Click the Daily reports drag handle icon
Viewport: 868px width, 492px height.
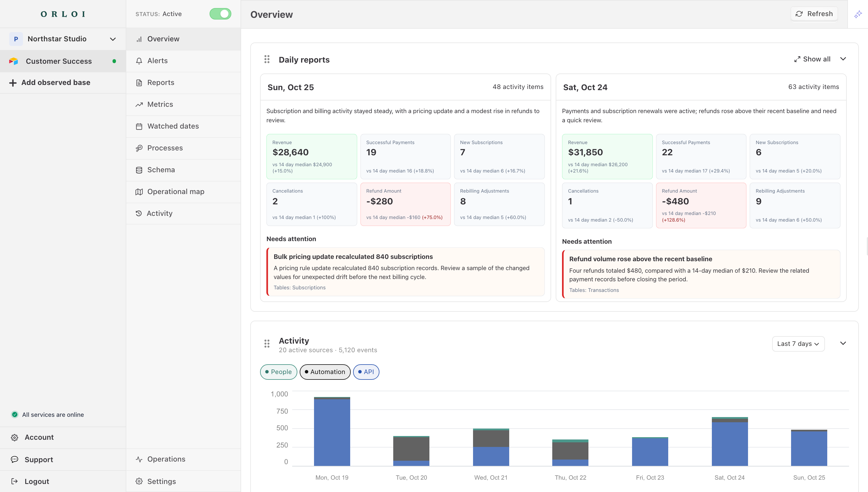click(x=267, y=59)
